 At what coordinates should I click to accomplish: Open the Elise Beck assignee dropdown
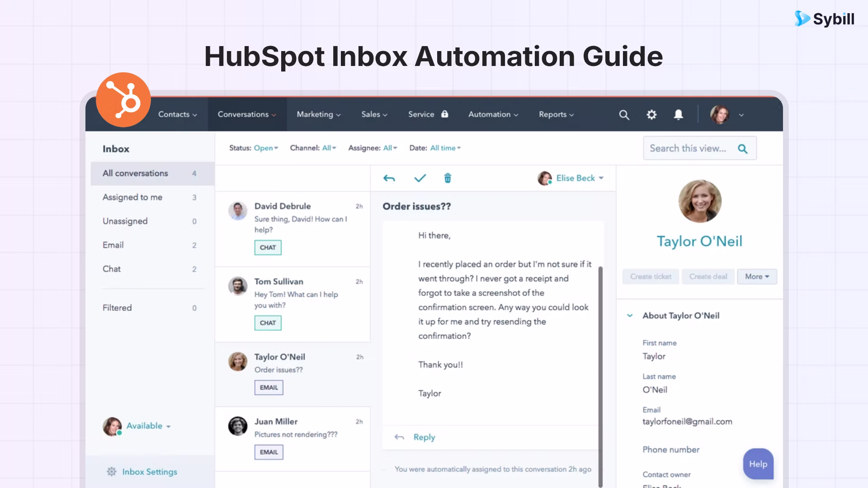click(571, 178)
